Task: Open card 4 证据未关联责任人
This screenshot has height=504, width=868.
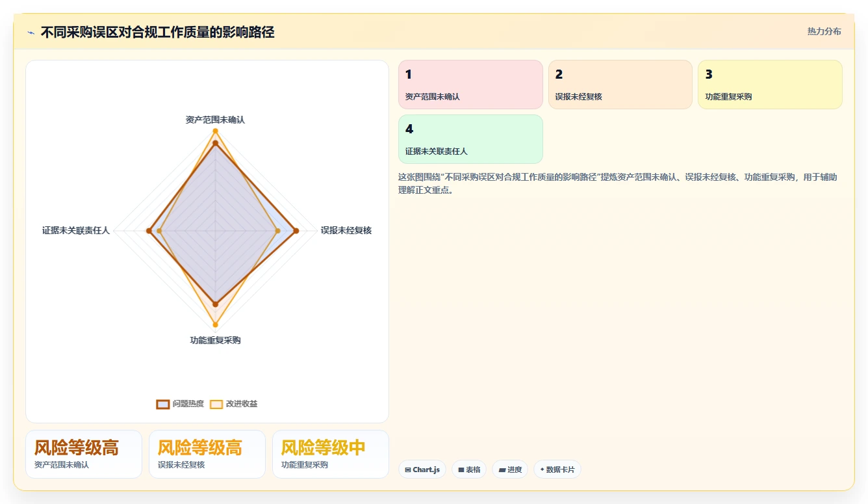Action: tap(470, 139)
